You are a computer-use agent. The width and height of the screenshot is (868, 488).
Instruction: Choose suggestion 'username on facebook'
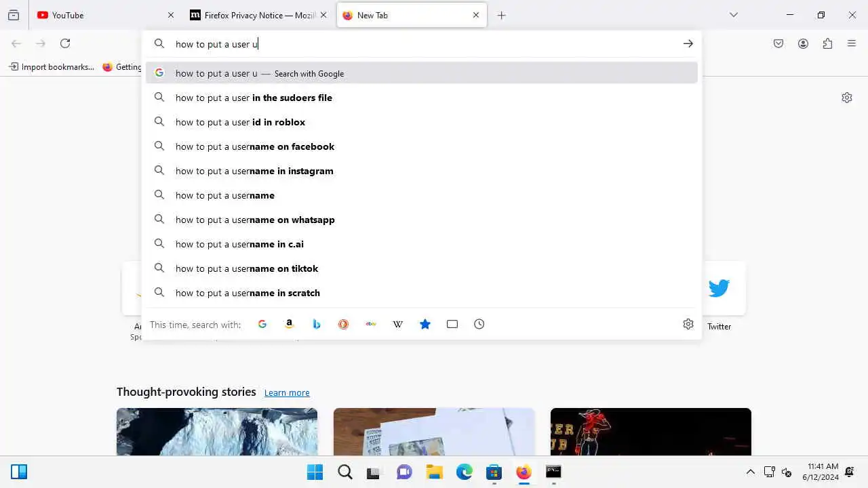pyautogui.click(x=422, y=146)
